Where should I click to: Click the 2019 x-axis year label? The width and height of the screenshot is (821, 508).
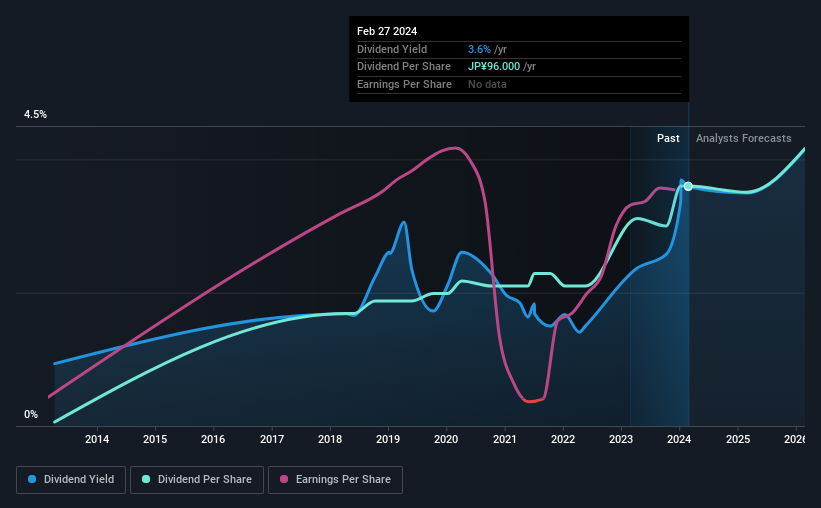click(x=388, y=439)
